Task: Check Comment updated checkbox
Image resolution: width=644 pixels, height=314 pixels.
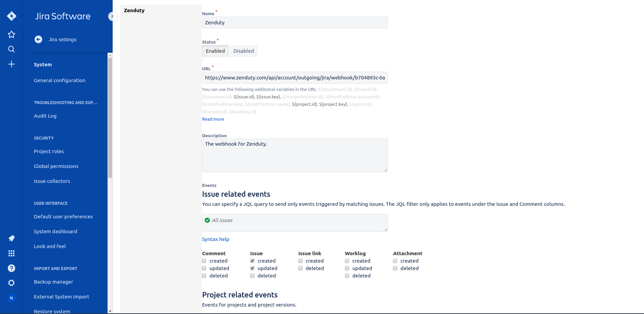Action: point(204,268)
